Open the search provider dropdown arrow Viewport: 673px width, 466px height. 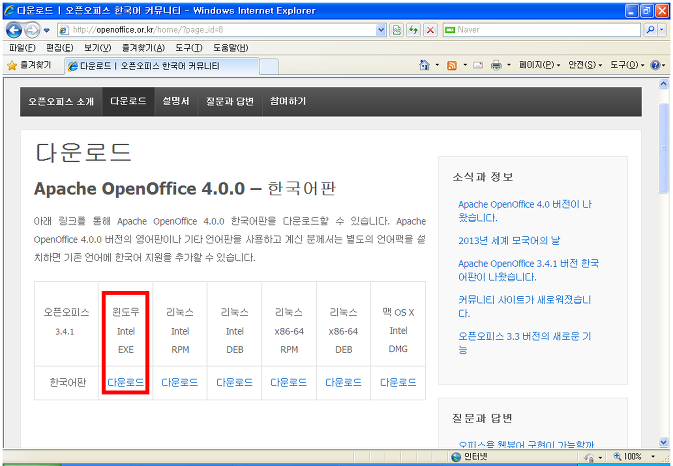pos(662,30)
